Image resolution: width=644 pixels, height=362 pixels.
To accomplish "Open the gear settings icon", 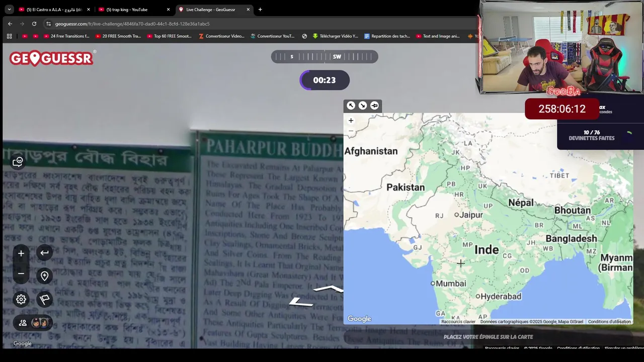I will click(x=21, y=299).
